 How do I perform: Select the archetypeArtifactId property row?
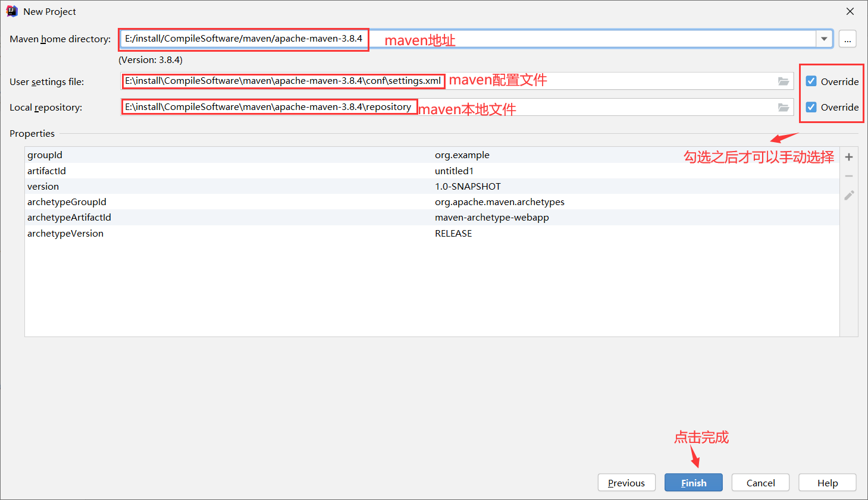432,218
